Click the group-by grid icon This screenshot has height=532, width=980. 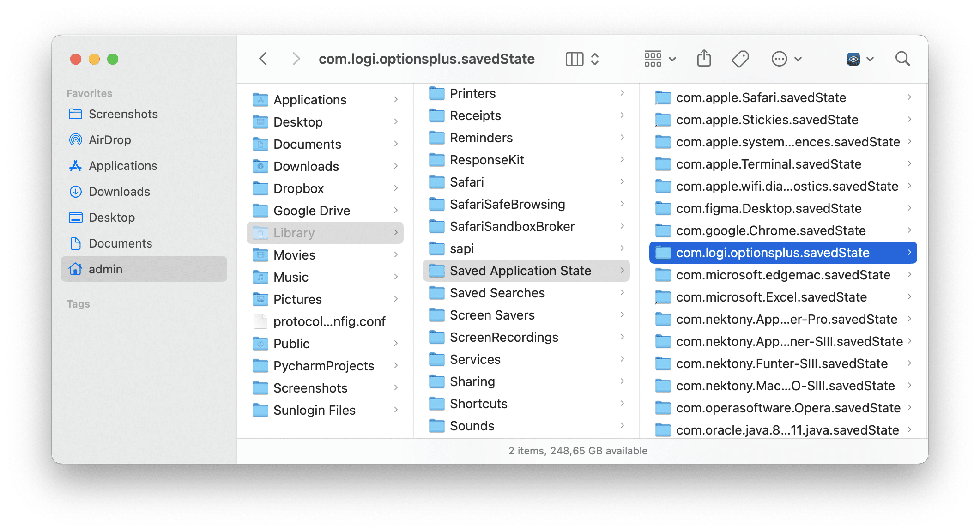(653, 59)
